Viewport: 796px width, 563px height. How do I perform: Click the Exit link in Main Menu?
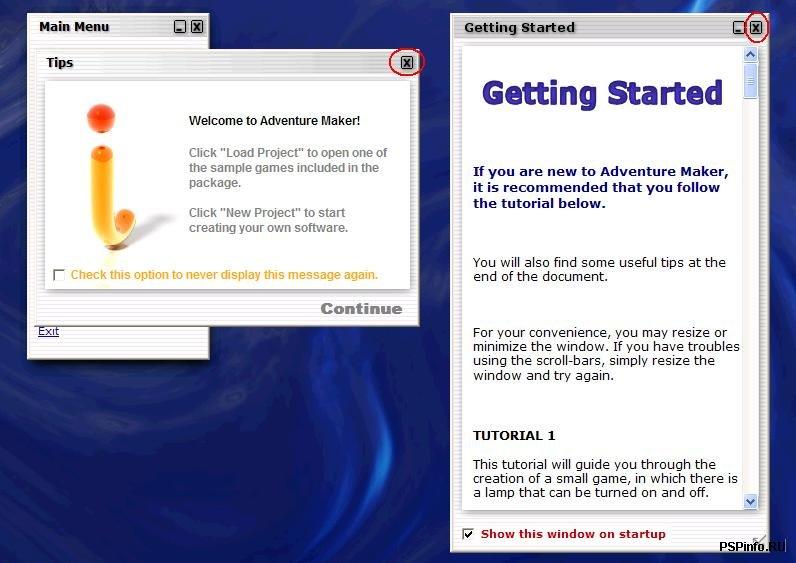(x=48, y=331)
